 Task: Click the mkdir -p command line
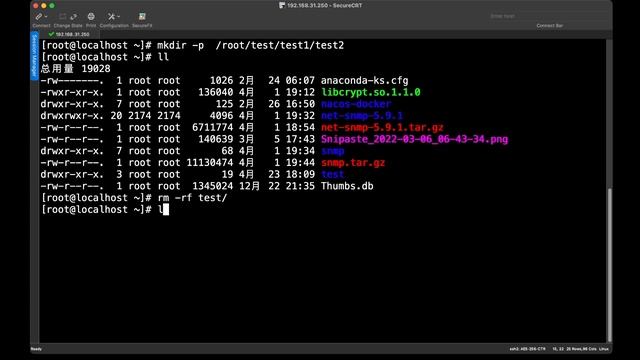click(x=251, y=45)
